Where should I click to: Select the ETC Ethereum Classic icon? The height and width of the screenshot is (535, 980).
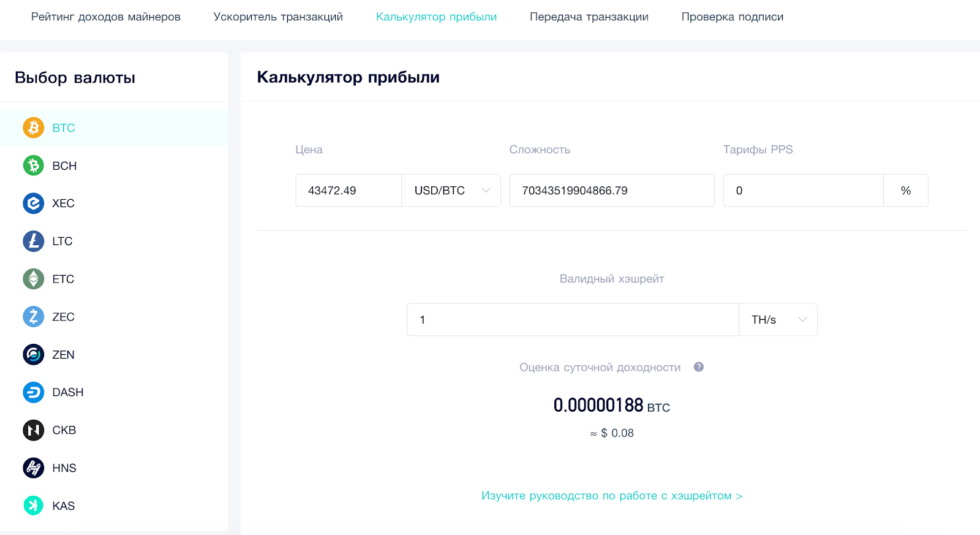point(34,279)
